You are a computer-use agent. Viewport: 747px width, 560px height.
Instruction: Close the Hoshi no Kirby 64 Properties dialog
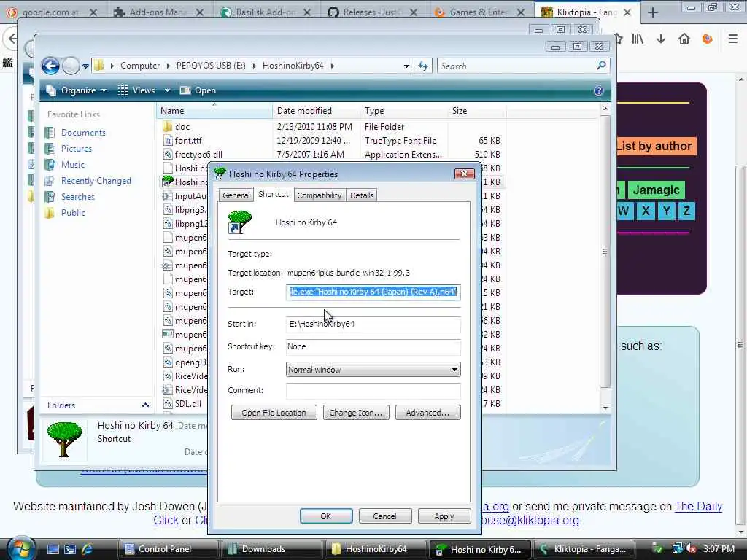click(464, 174)
